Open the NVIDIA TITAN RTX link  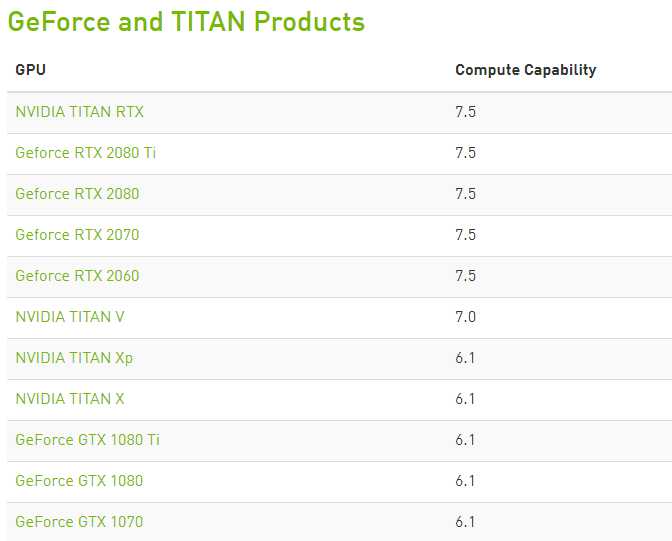click(79, 112)
